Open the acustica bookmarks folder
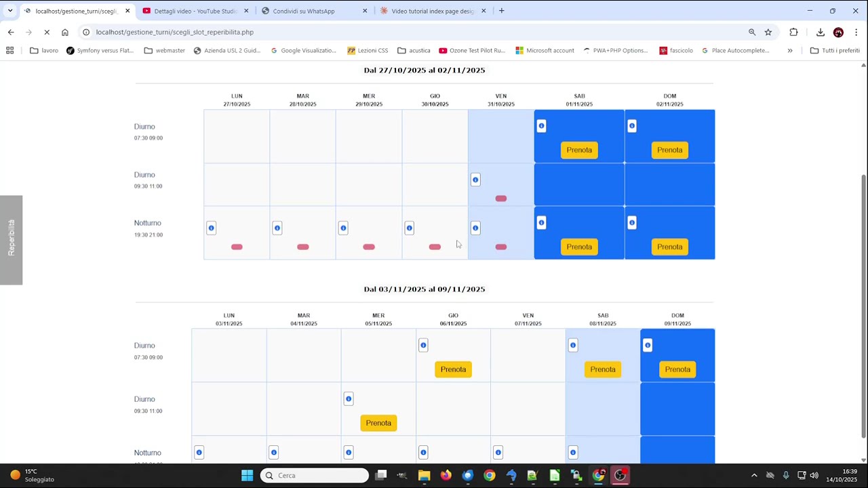 pyautogui.click(x=414, y=50)
